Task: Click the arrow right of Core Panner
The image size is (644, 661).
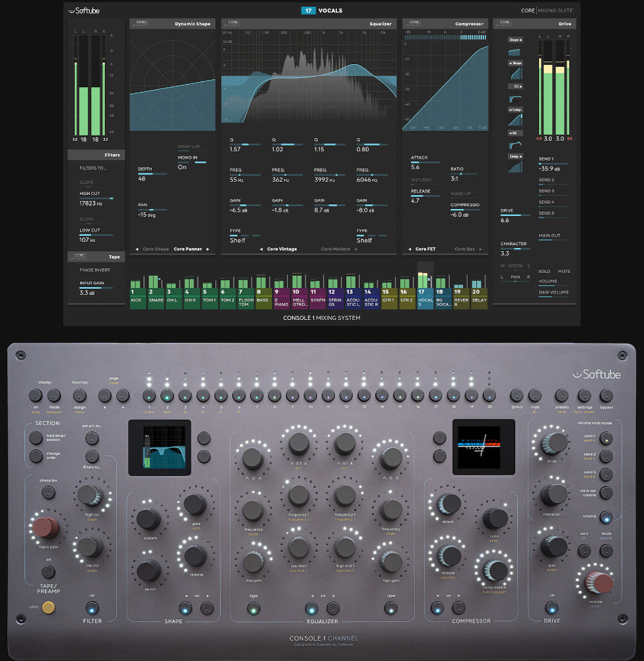Action: coord(208,249)
